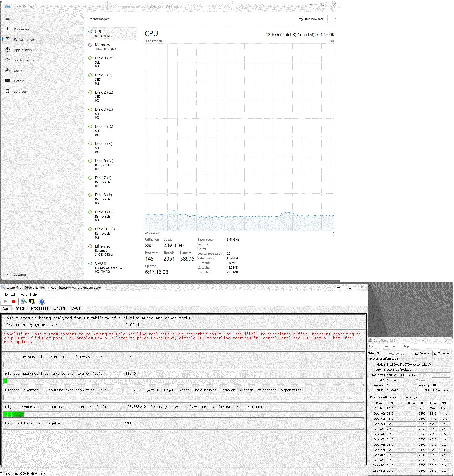Screen dimensions: 454x476
Task: Select Disk 0 (V: H:) in performance list
Action: [x=111, y=62]
